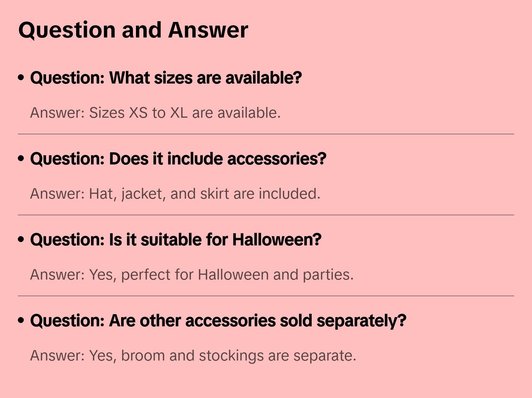Click the divider beneath the Halloween parties answer

pyautogui.click(x=266, y=296)
